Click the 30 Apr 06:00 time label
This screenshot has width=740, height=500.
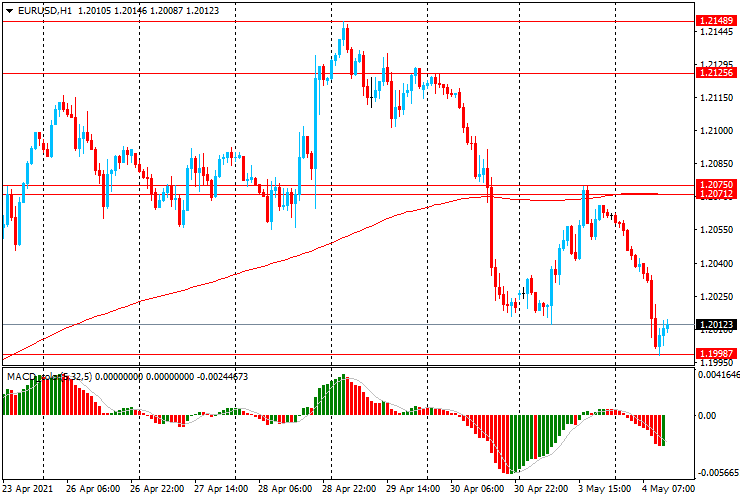pyautogui.click(x=477, y=490)
